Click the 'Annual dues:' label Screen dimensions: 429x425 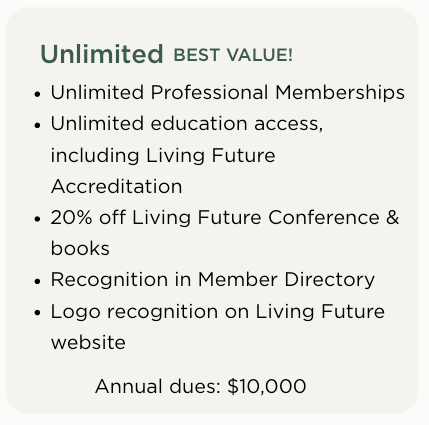point(157,387)
